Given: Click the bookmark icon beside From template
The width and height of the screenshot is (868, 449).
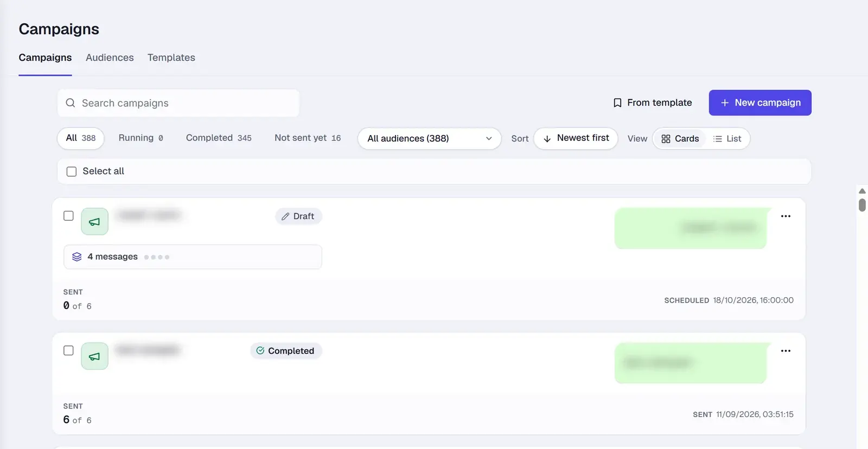Looking at the screenshot, I should 617,103.
